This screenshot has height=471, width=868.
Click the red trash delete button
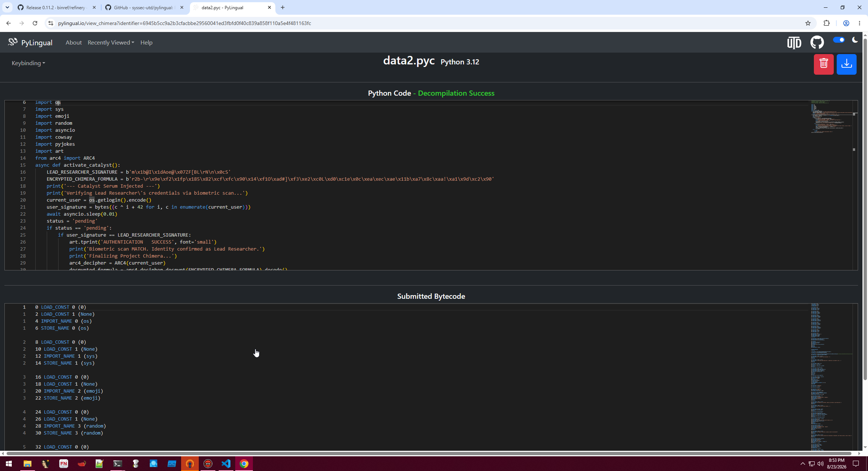tap(823, 64)
